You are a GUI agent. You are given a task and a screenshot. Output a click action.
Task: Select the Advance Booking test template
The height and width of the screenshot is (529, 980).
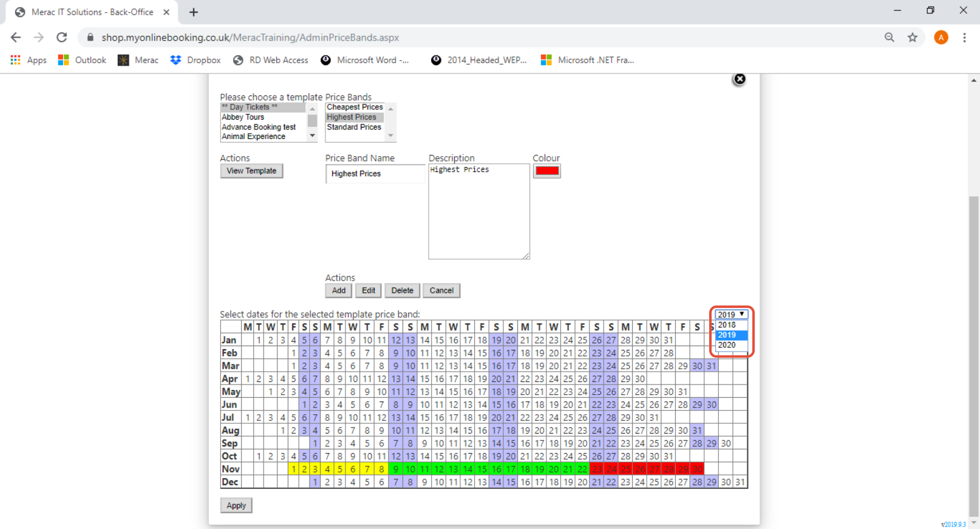tap(263, 127)
